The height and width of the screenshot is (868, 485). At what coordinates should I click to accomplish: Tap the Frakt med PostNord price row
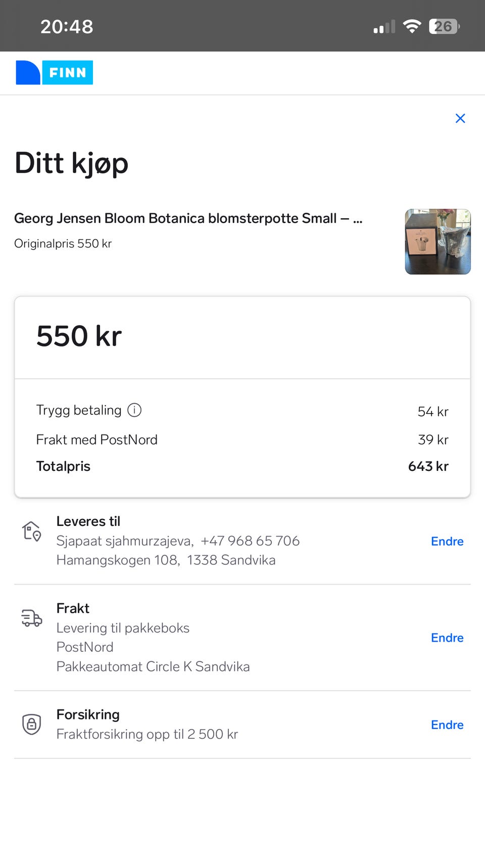tap(243, 440)
